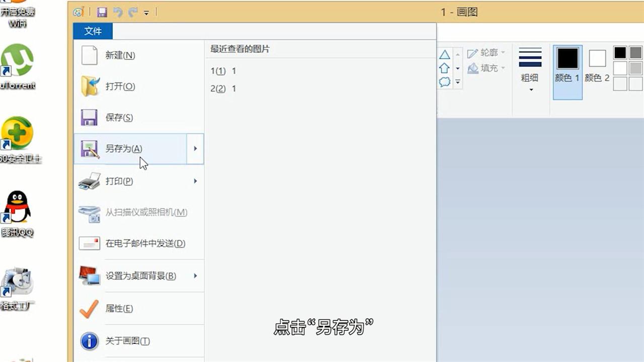Open the 轮廓 outline dropdown

tap(486, 53)
